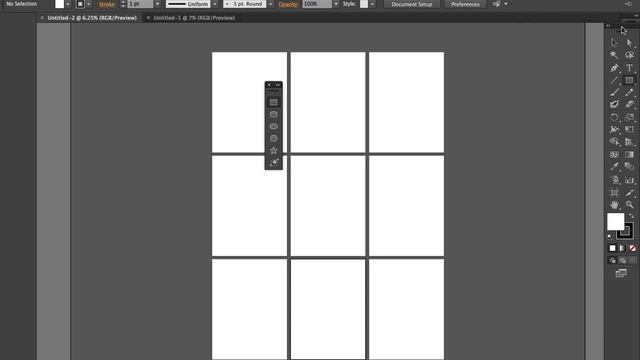
Task: Select the Magic Wand tool
Action: (614, 55)
